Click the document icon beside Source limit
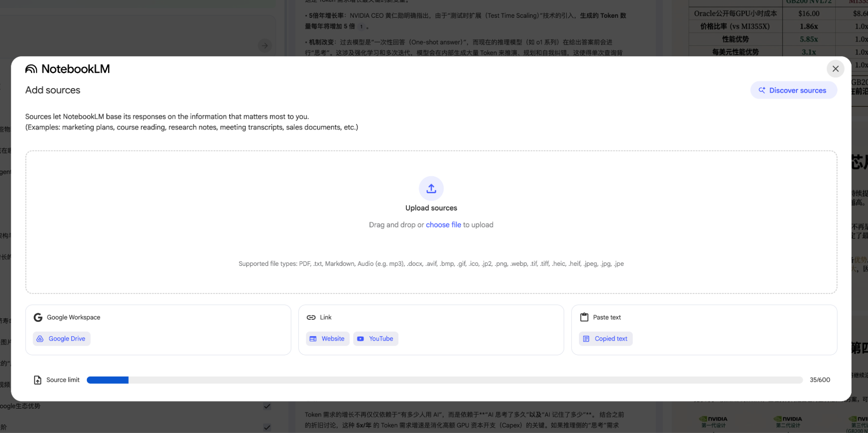This screenshot has width=868, height=433. point(37,380)
